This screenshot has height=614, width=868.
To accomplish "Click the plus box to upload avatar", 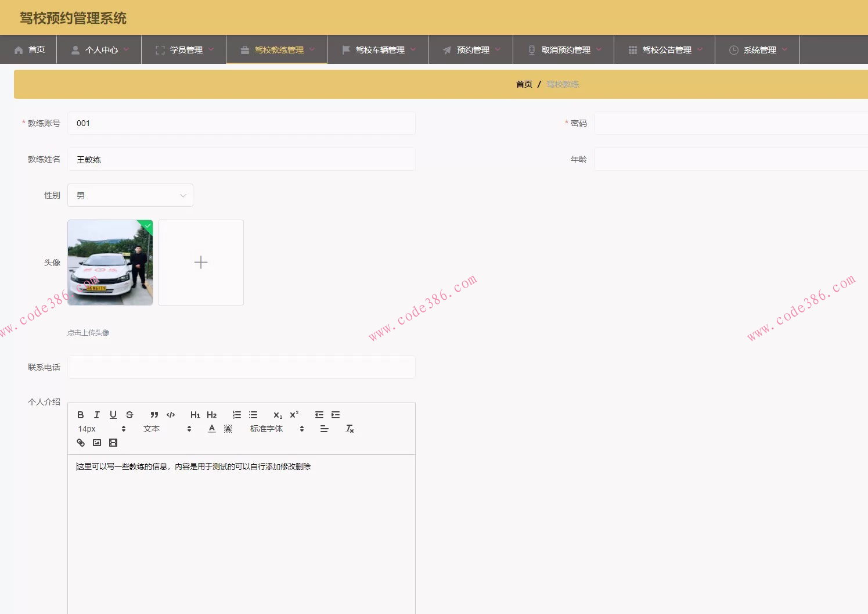I will (x=201, y=263).
